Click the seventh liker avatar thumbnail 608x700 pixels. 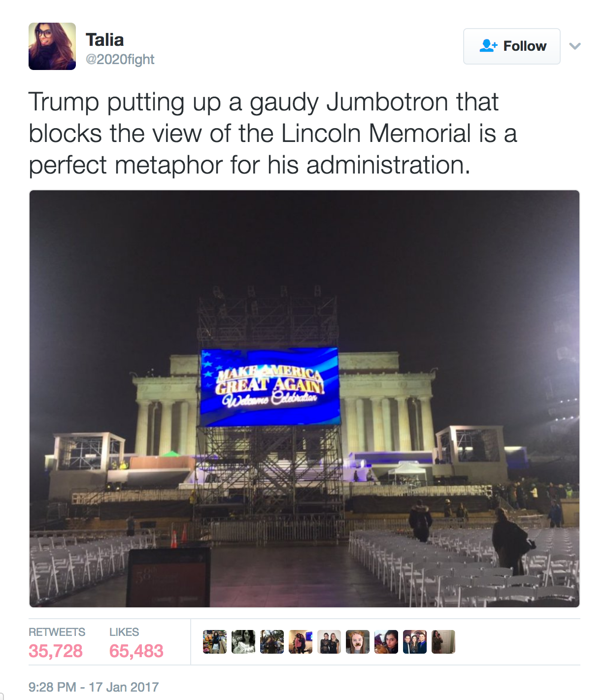386,642
